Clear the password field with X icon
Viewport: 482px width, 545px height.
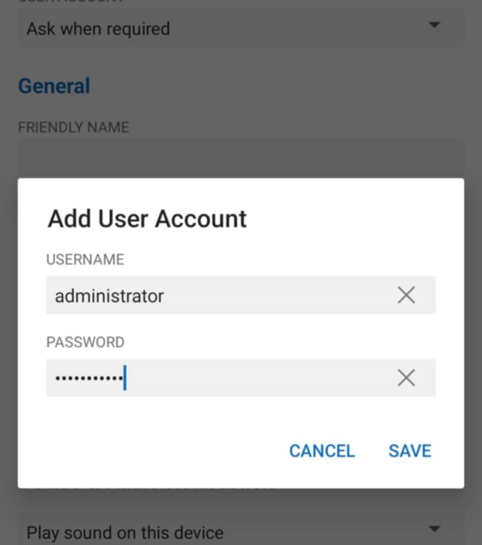(x=406, y=378)
